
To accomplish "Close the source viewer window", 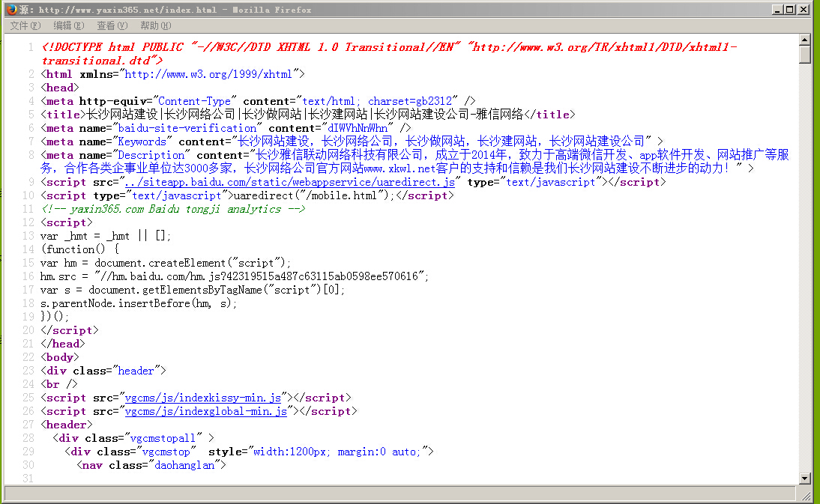I will pyautogui.click(x=804, y=10).
